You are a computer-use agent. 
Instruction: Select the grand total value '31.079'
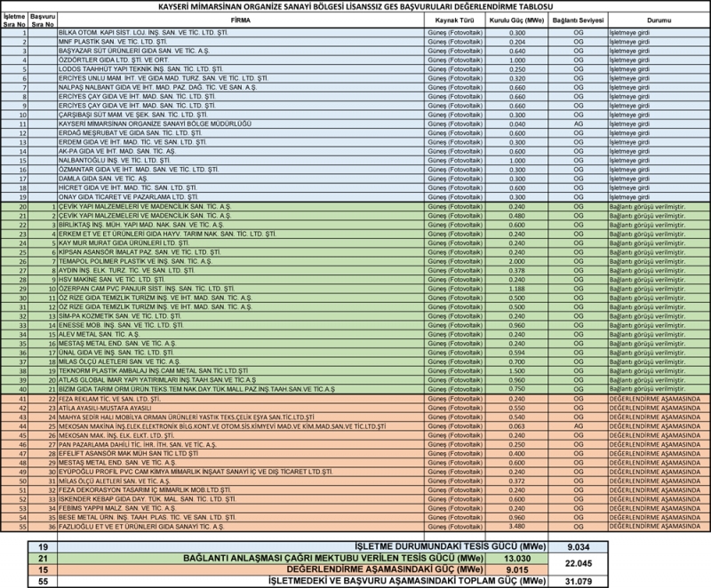tap(579, 582)
